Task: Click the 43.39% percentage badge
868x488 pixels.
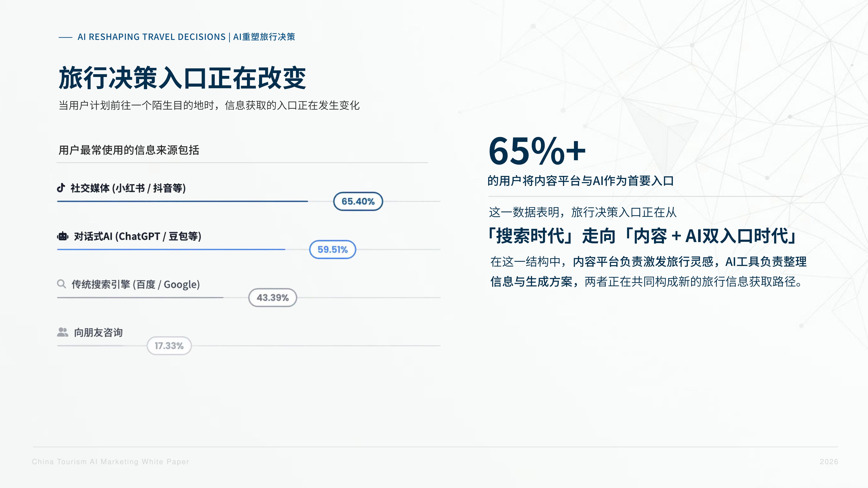Action: click(x=273, y=298)
